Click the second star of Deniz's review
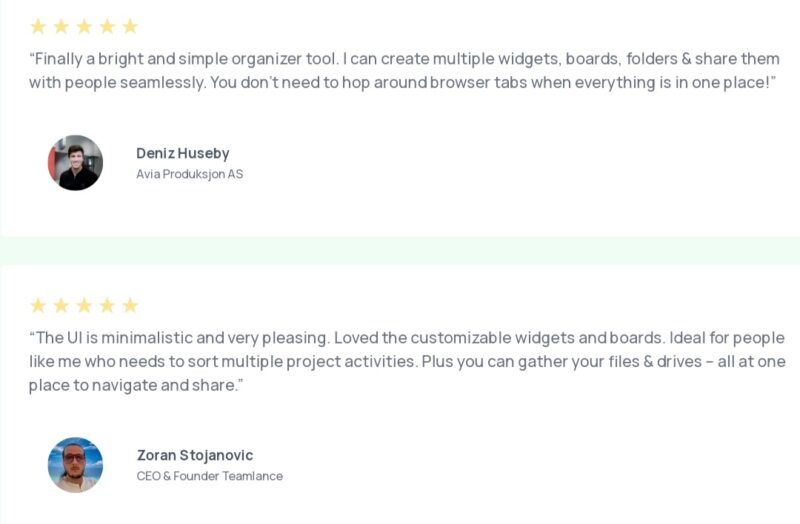This screenshot has height=524, width=800. pyautogui.click(x=61, y=26)
